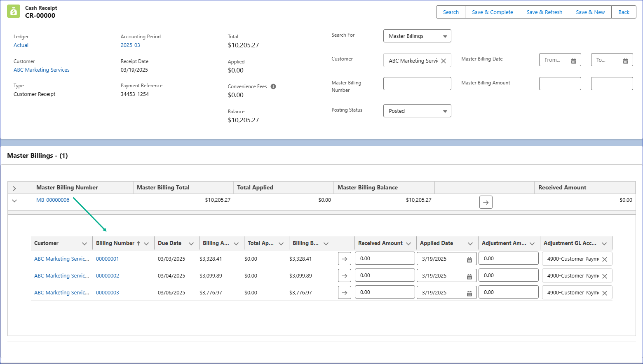Sort by the Billing Number column header

coord(115,243)
